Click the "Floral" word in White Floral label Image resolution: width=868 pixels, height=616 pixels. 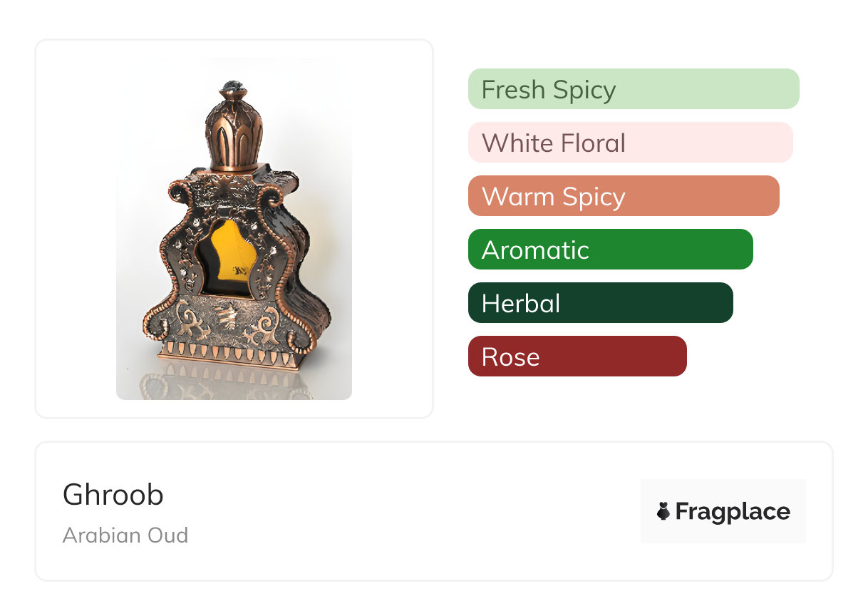pos(593,143)
